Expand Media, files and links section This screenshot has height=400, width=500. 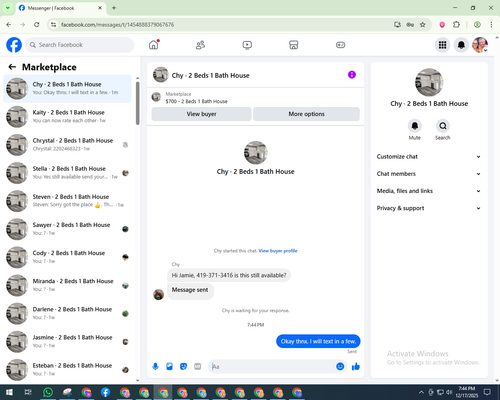click(x=429, y=191)
